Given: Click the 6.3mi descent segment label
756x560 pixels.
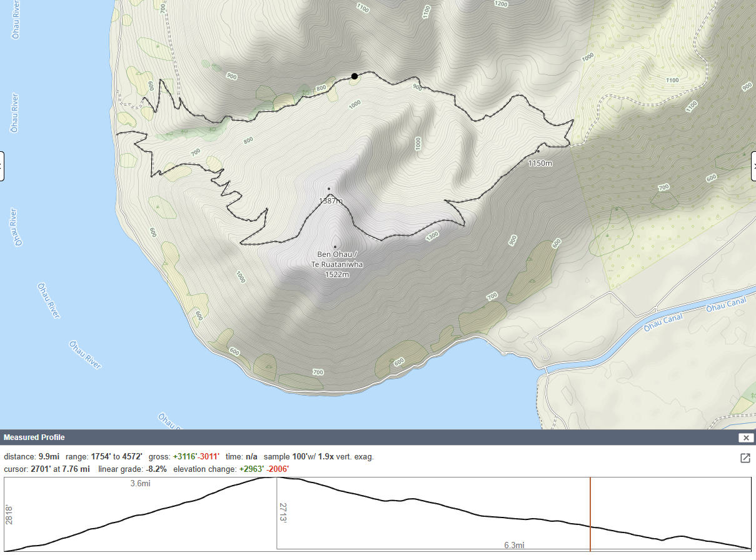Looking at the screenshot, I should pos(514,545).
